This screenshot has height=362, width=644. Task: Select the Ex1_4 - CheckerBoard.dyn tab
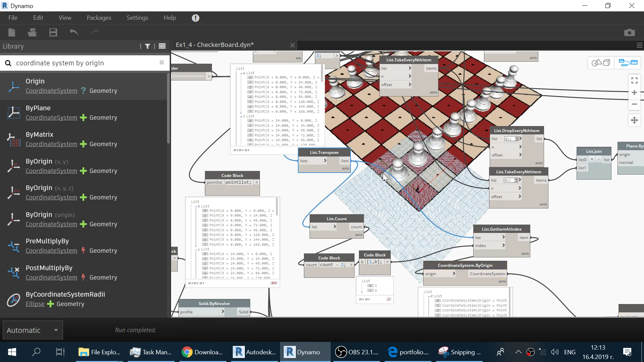point(215,45)
